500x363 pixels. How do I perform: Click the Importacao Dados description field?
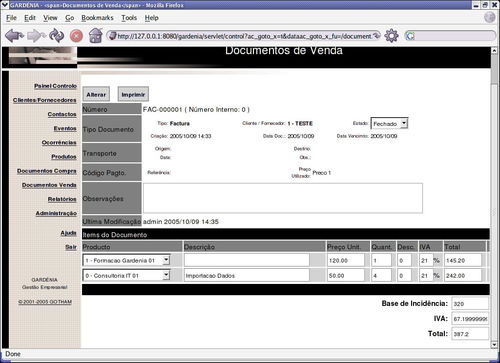tap(247, 276)
